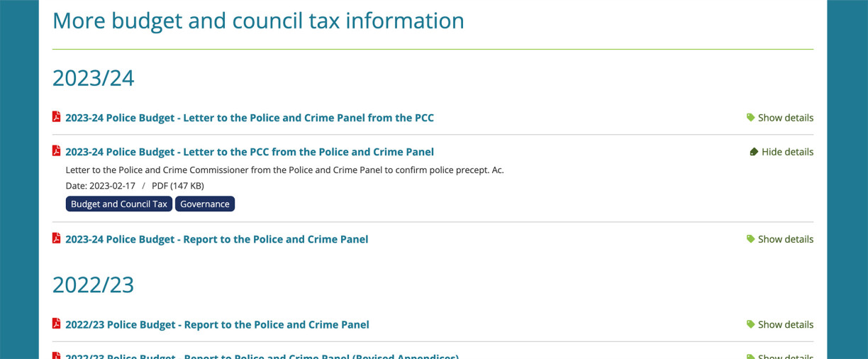Click the PDF (147 KB) file info text
The image size is (868, 359).
[x=178, y=186]
